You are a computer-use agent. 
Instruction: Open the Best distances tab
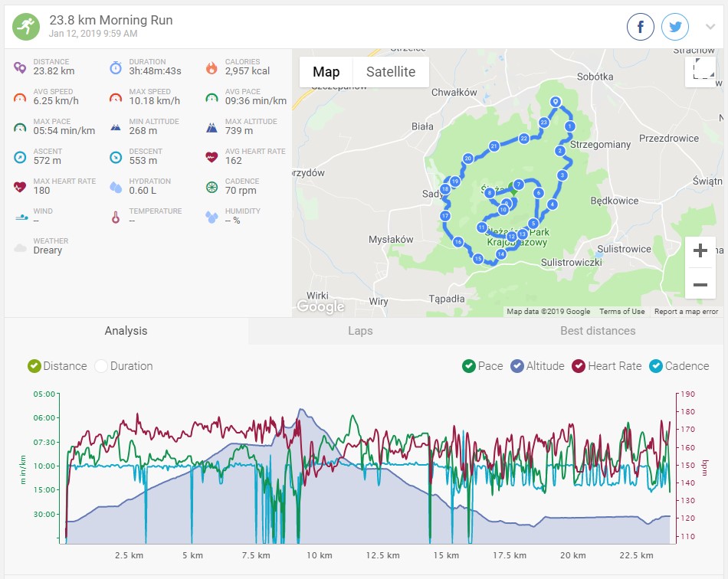coord(598,331)
